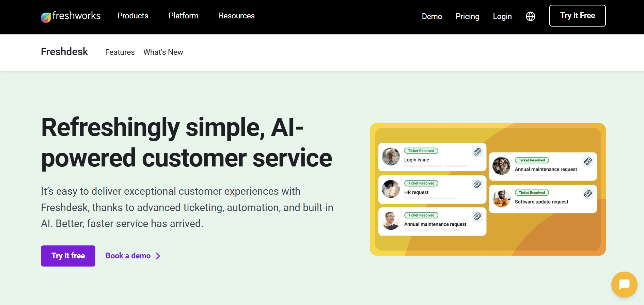Screen dimensions: 644x305
Task: Click attachment icon on Software update request ticket
Action: [588, 194]
